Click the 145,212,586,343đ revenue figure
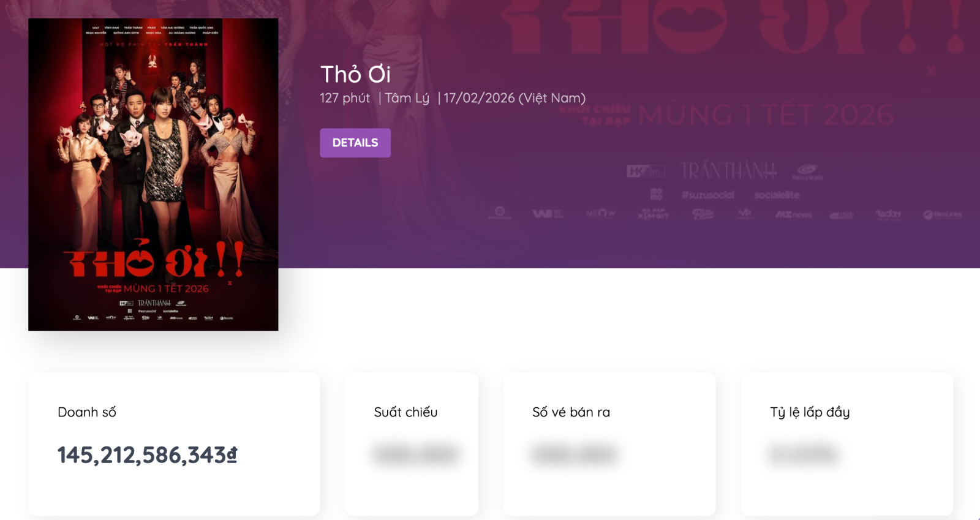980x520 pixels. coord(147,455)
